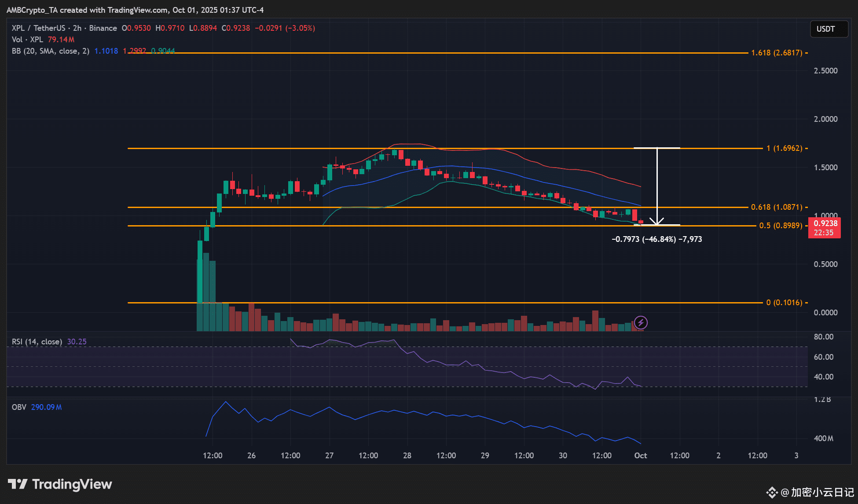Select the Vol · XPL indicator legend
Image resolution: width=858 pixels, height=504 pixels.
click(x=27, y=40)
